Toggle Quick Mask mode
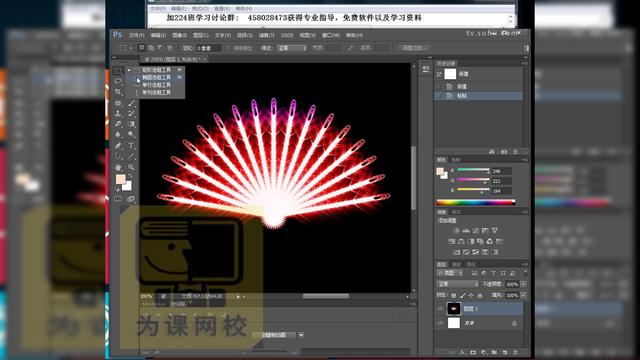 (118, 199)
